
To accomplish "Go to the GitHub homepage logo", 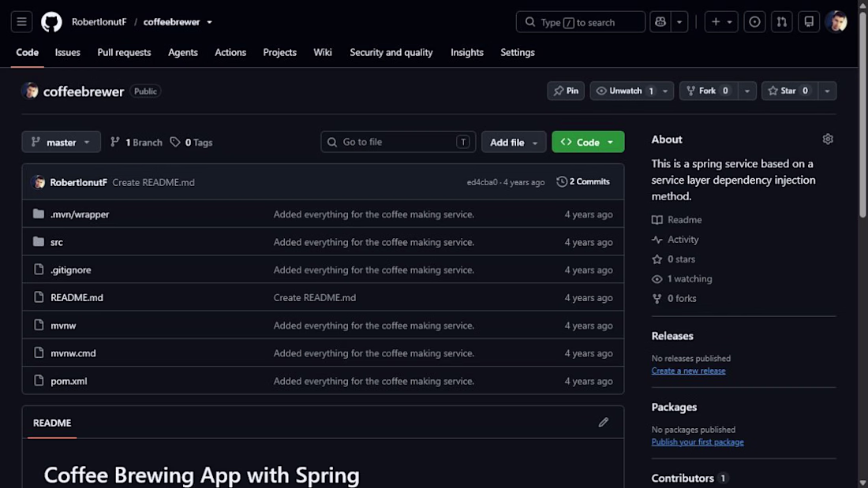I will [x=51, y=22].
